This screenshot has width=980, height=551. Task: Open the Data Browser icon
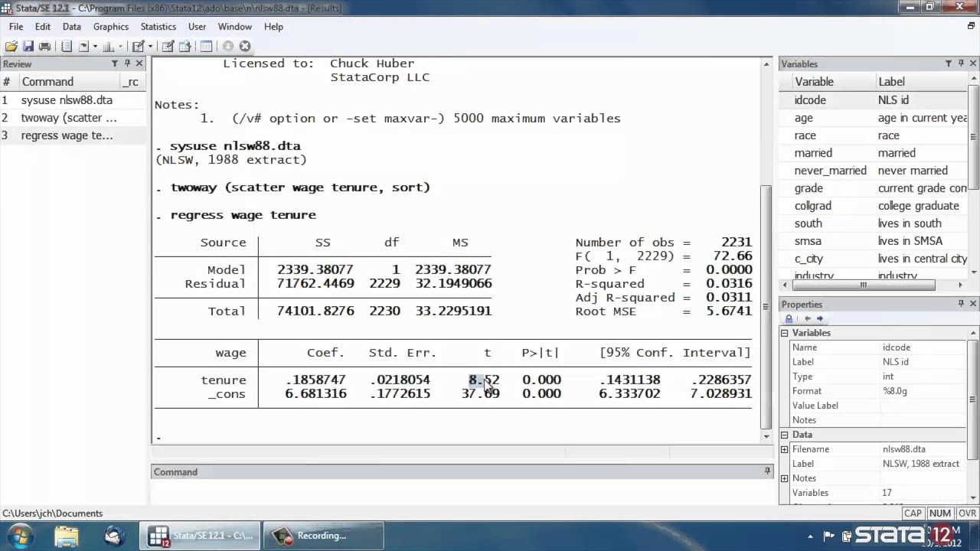click(185, 47)
